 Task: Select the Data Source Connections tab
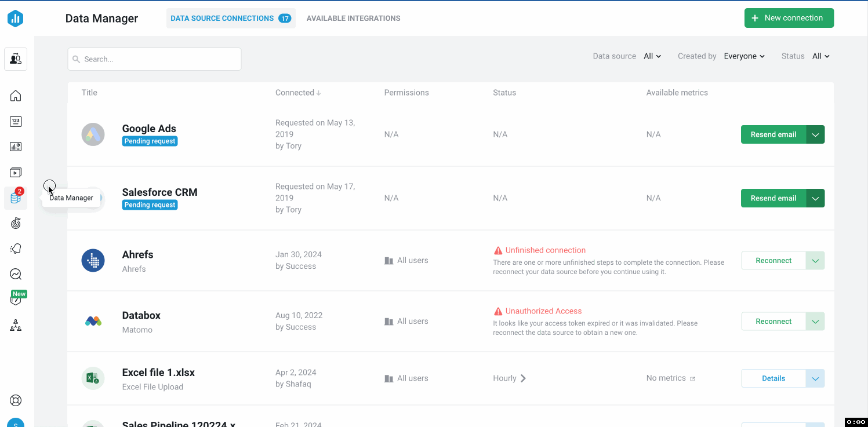(222, 19)
